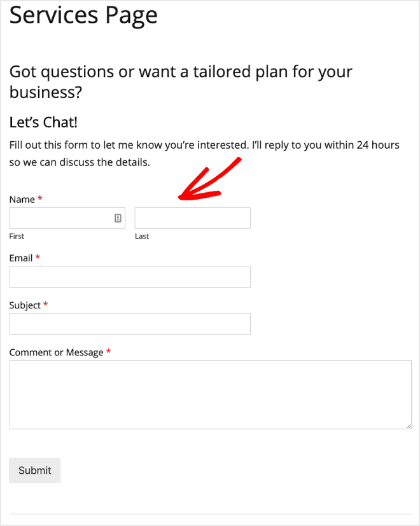
Task: Click inside the Email input field
Action: [130, 277]
